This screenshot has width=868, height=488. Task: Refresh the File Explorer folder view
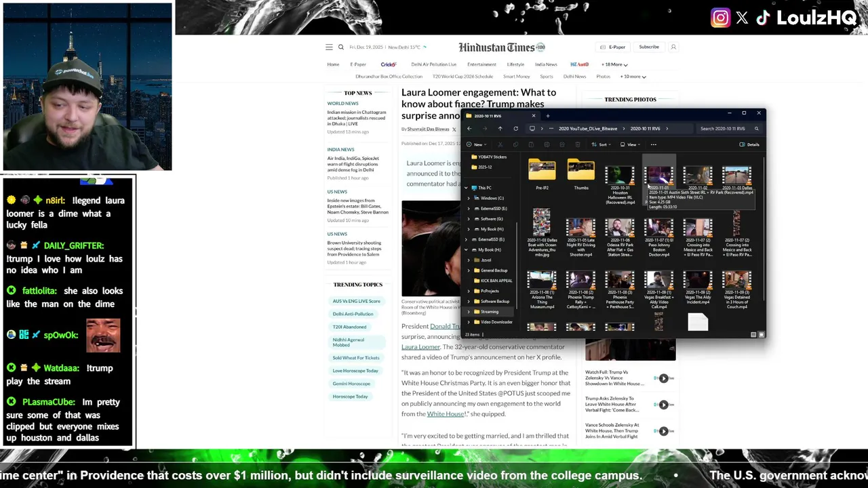tap(516, 129)
